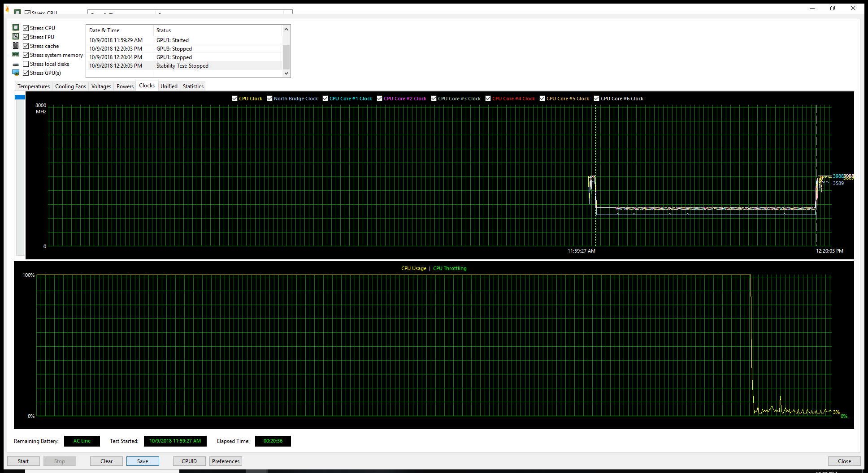The width and height of the screenshot is (868, 473).
Task: Uncheck the Stress GPU(s) checkbox
Action: tap(26, 73)
